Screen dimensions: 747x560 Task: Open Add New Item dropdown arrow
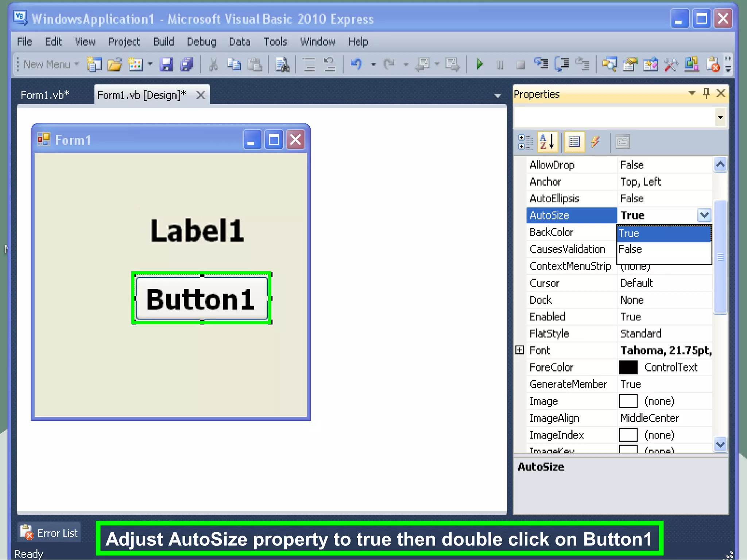[x=150, y=65]
